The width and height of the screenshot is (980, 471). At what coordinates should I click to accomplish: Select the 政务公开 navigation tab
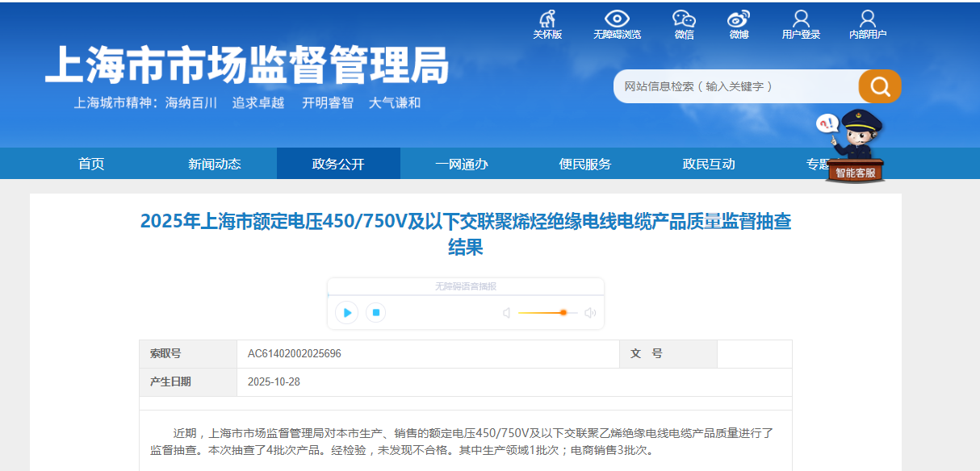tap(338, 164)
